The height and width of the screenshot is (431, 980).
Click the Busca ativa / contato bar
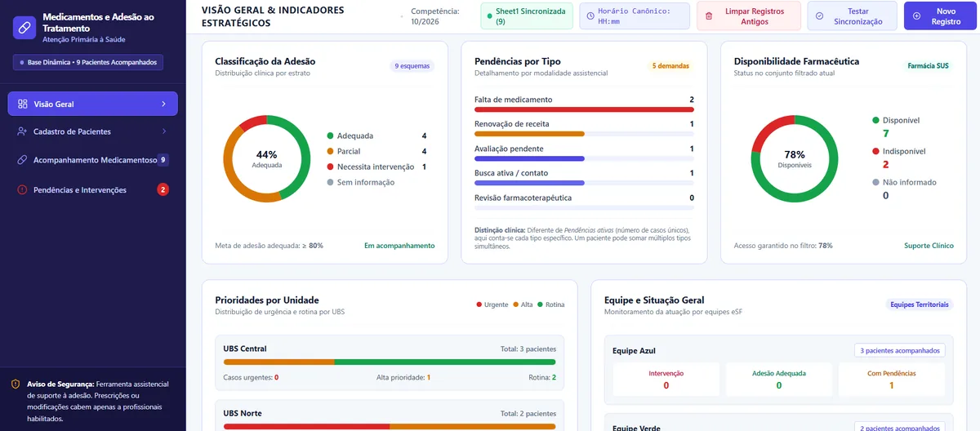(584, 183)
